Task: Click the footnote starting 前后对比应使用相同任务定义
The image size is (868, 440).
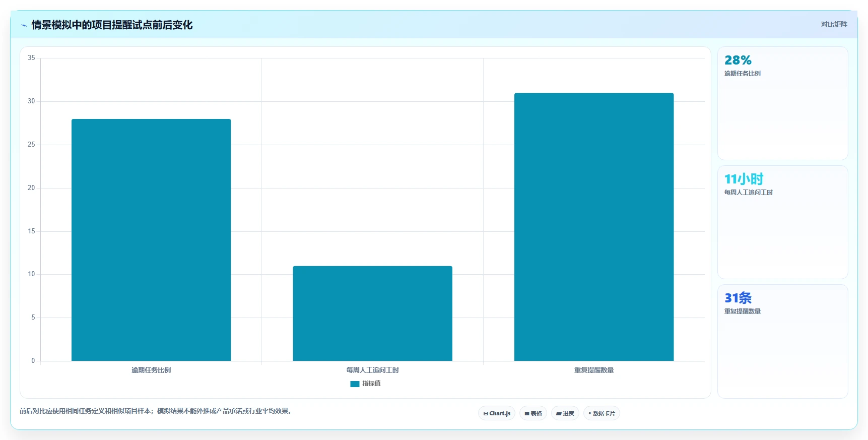Action: point(156,411)
